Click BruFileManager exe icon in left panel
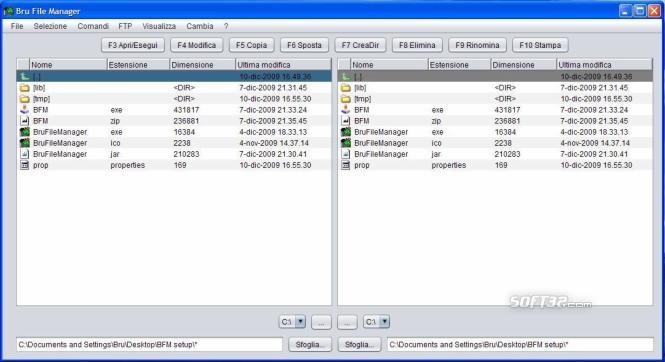This screenshot has height=362, width=665. point(25,132)
